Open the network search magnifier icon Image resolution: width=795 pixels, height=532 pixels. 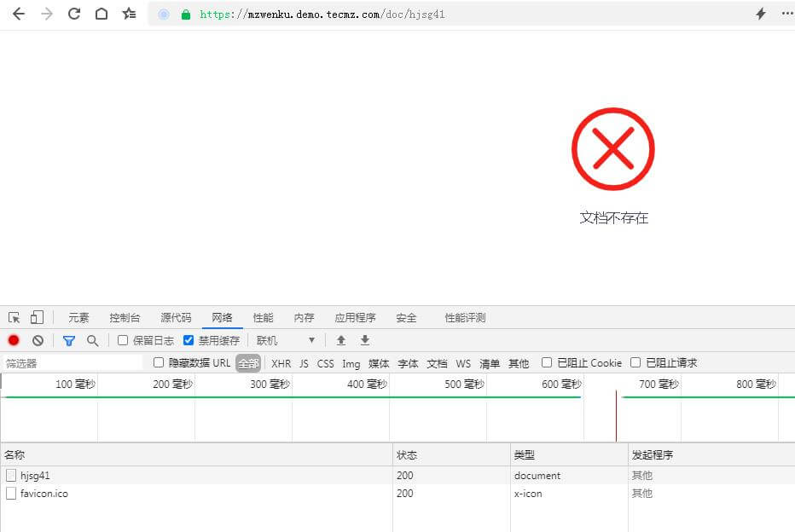pos(92,340)
